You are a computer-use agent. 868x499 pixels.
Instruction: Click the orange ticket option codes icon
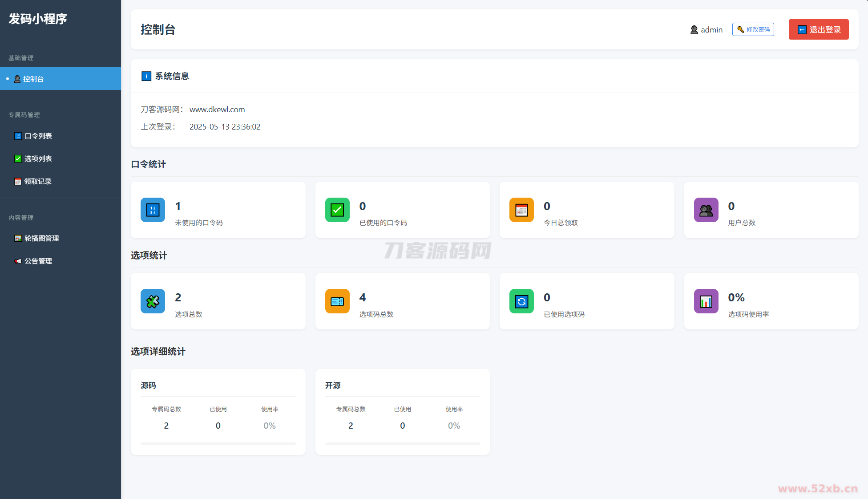coord(337,301)
